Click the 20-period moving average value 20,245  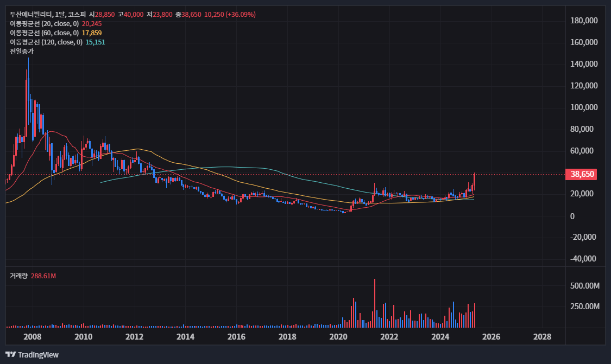pyautogui.click(x=92, y=24)
